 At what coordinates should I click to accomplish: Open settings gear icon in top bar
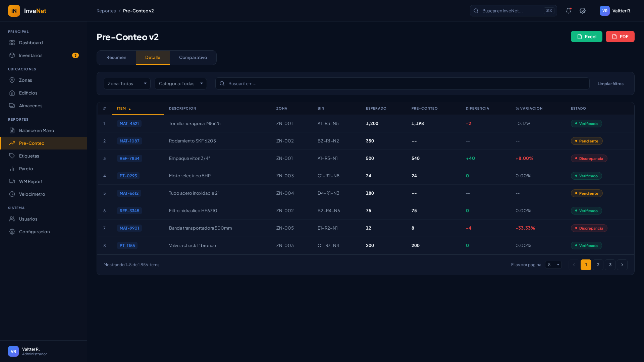point(583,11)
